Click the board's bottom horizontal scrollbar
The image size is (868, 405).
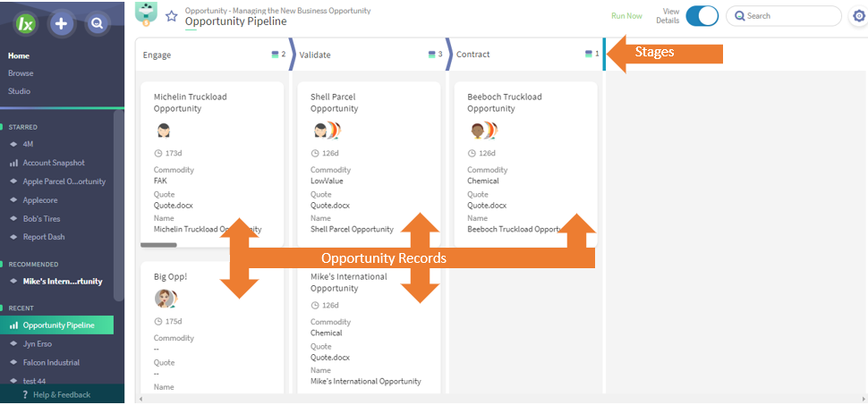[501, 399]
